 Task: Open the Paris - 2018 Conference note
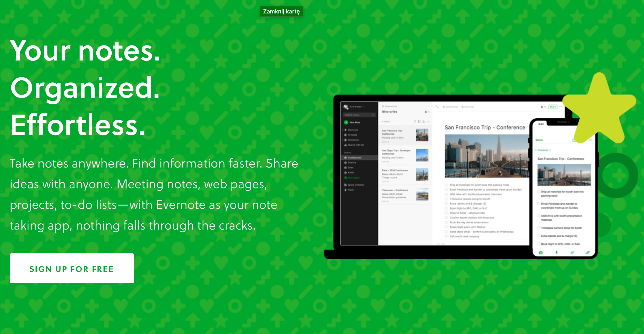tap(405, 175)
